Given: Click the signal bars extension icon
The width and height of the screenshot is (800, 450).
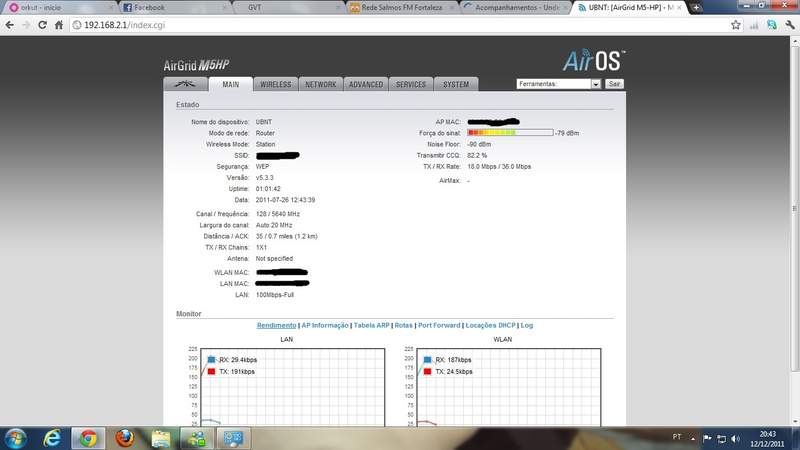Looking at the screenshot, I should coord(754,25).
